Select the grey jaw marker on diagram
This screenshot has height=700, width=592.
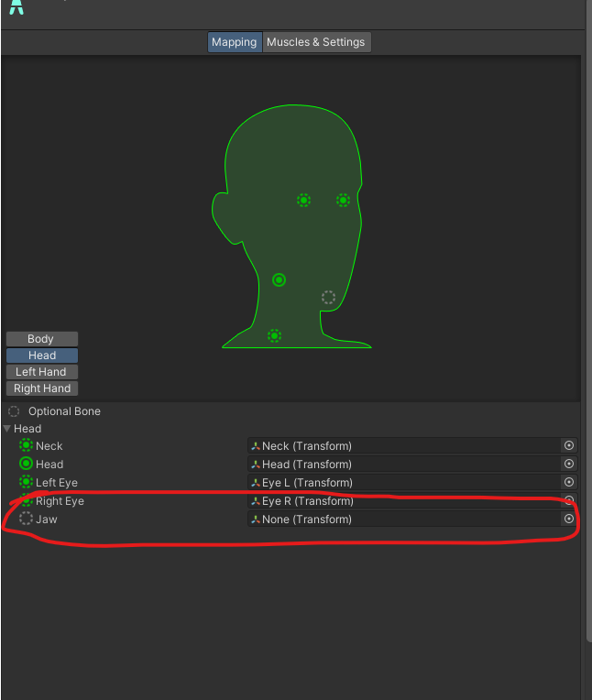click(329, 297)
